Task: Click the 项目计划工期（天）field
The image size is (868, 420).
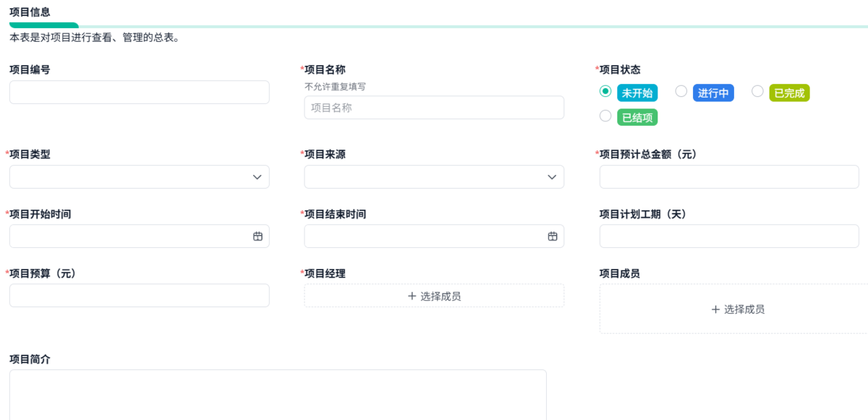Action: click(x=729, y=236)
